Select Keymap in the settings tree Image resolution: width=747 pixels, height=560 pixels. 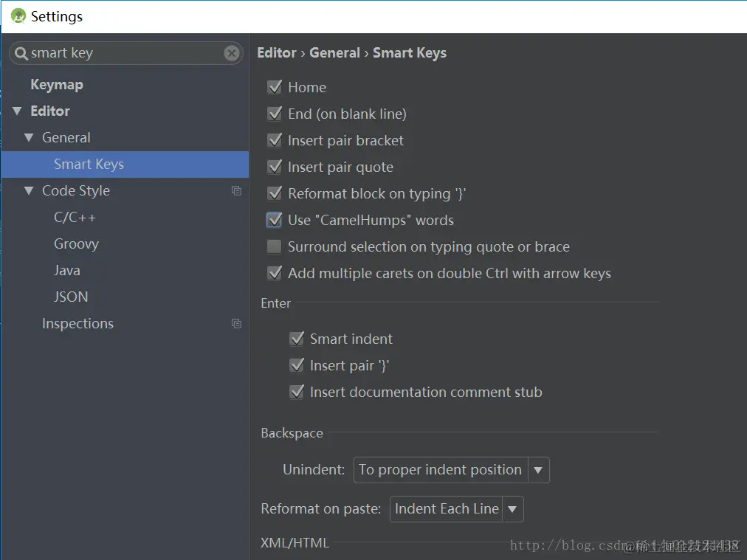(57, 85)
